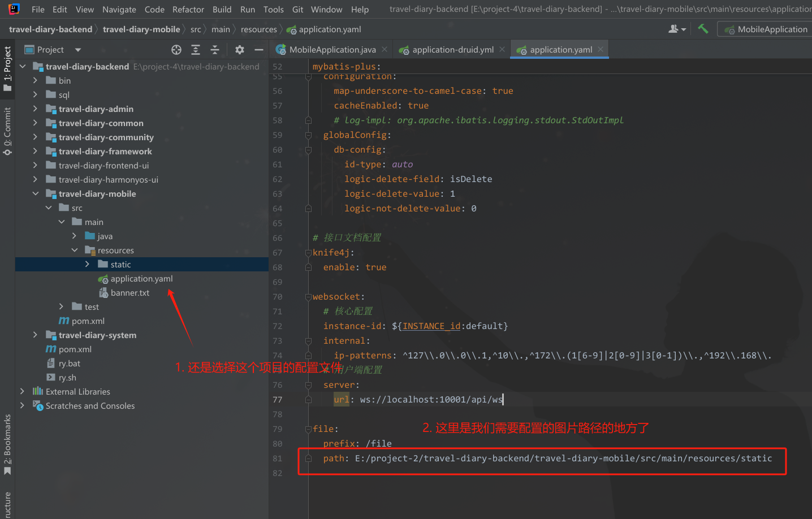Click the Collapse All icon in Project panel
This screenshot has width=812, height=519.
tap(215, 50)
